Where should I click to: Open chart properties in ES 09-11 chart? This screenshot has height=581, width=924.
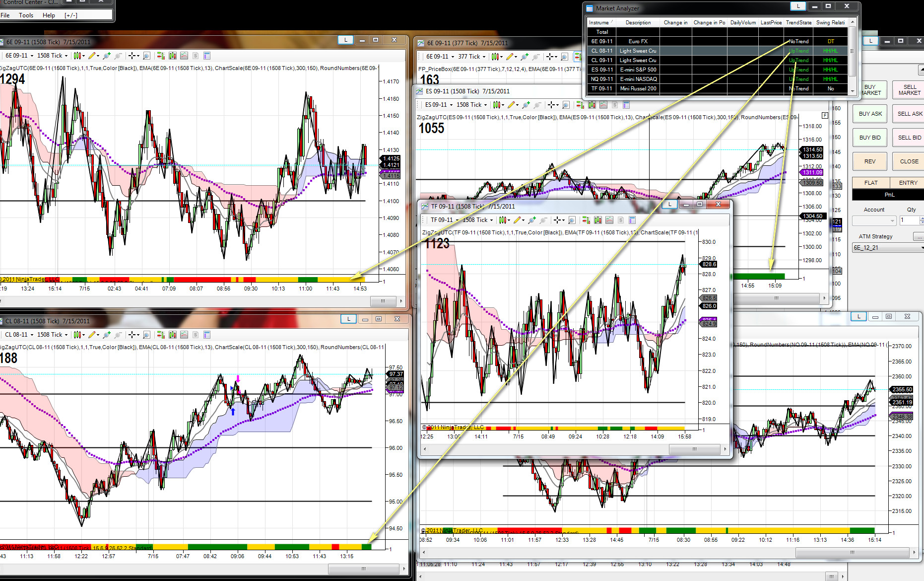[626, 105]
